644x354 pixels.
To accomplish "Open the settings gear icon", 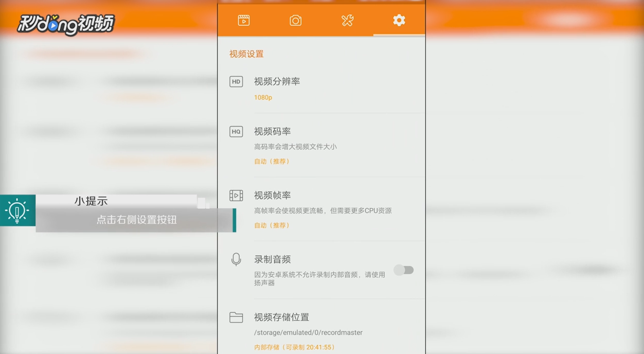I will tap(398, 20).
